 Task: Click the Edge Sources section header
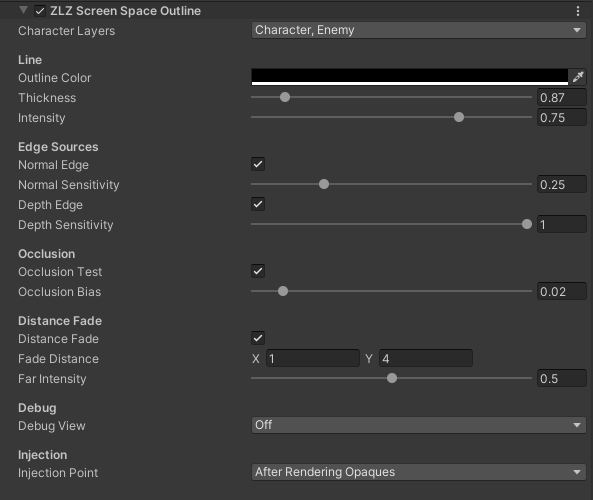pos(58,147)
